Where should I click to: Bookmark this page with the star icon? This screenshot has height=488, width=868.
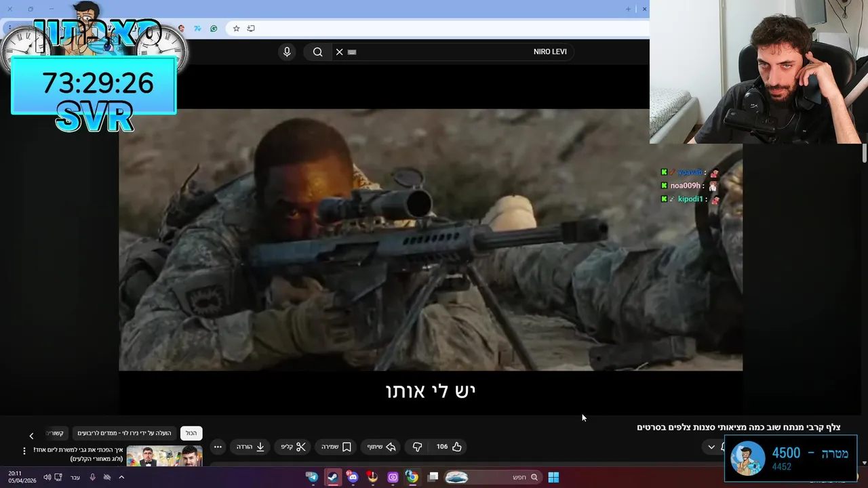pyautogui.click(x=236, y=28)
